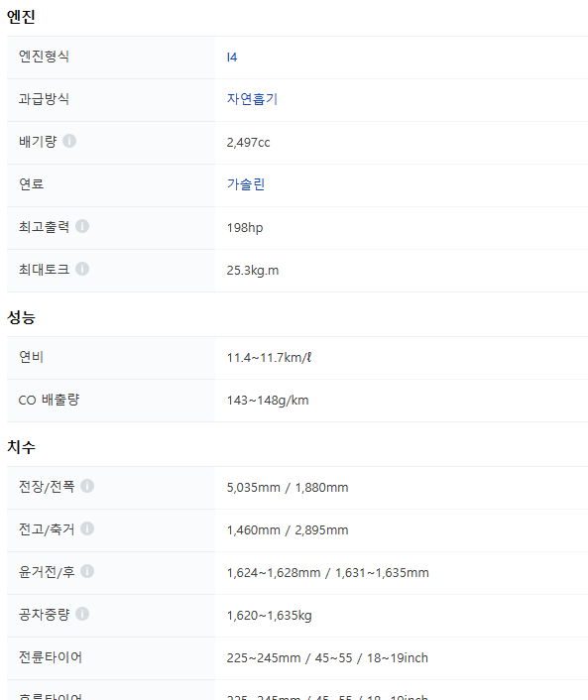Select the 198hp power value

(x=245, y=228)
